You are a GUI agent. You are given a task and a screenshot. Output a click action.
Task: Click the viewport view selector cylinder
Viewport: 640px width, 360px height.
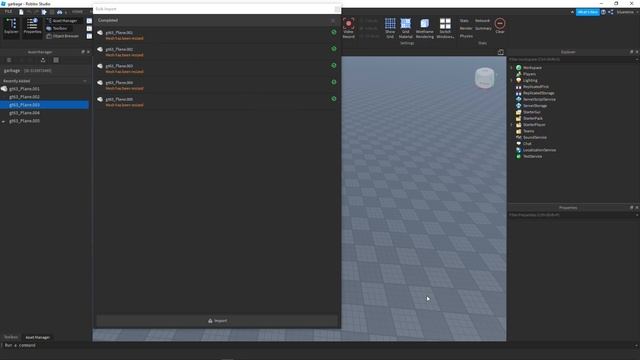(484, 78)
